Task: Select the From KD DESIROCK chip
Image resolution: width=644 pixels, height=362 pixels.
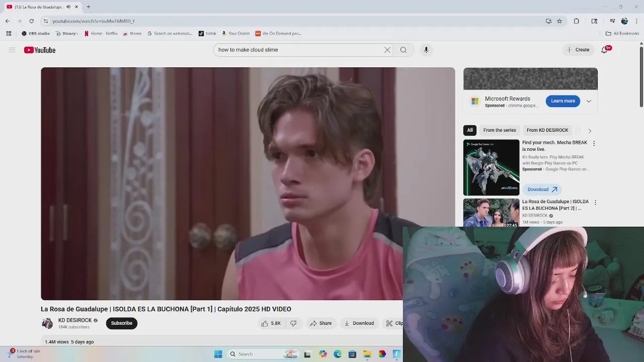Action: point(547,130)
